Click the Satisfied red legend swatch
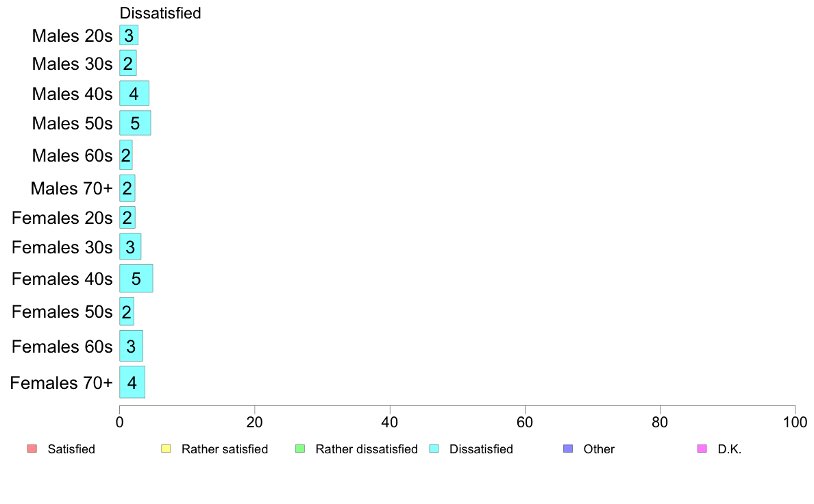Viewport: 814px width, 504px height. pos(32,449)
